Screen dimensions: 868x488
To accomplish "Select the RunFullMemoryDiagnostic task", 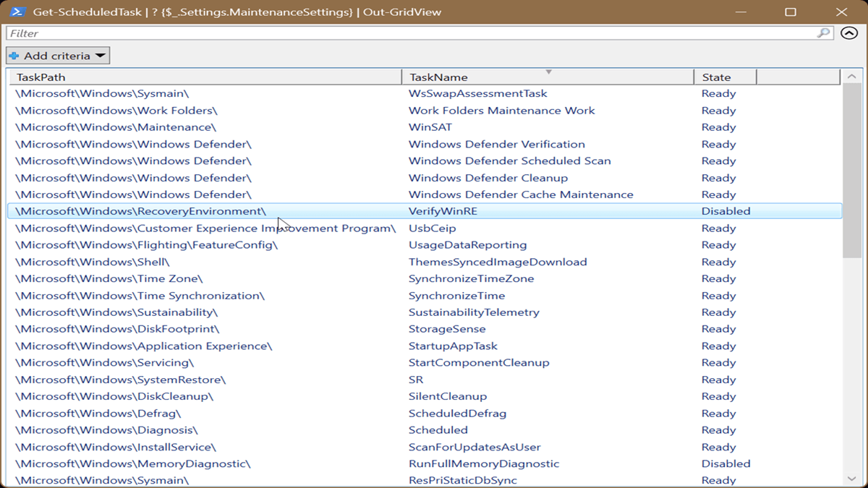I will click(484, 463).
